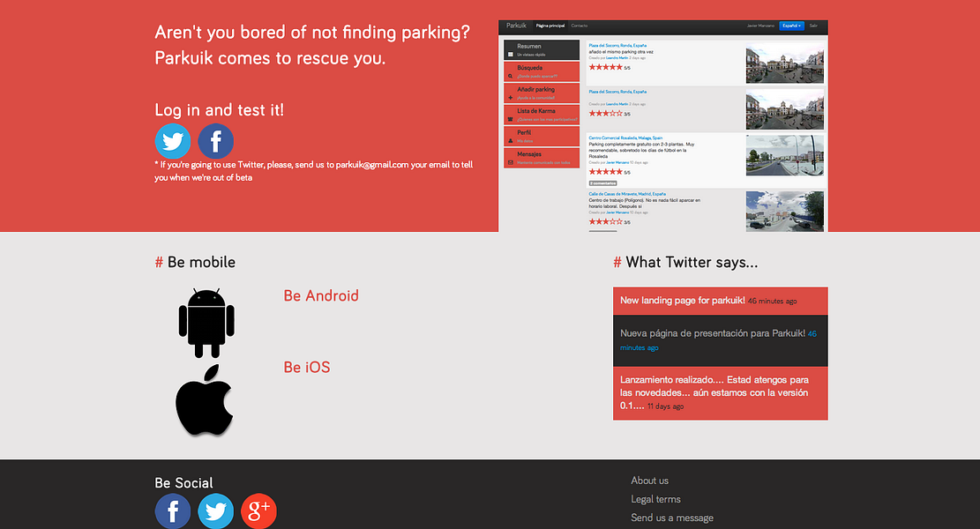Click the '11 days ago' tweet timestamp
This screenshot has width=980, height=529.
(x=666, y=406)
